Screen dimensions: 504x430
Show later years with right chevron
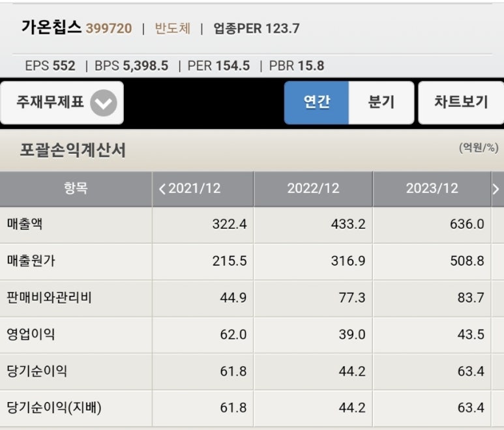click(496, 189)
